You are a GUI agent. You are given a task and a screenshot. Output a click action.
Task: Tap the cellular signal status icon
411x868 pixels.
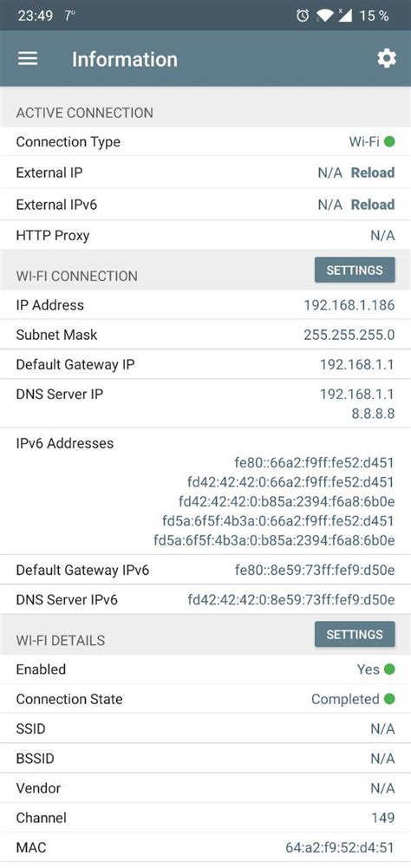tap(344, 16)
